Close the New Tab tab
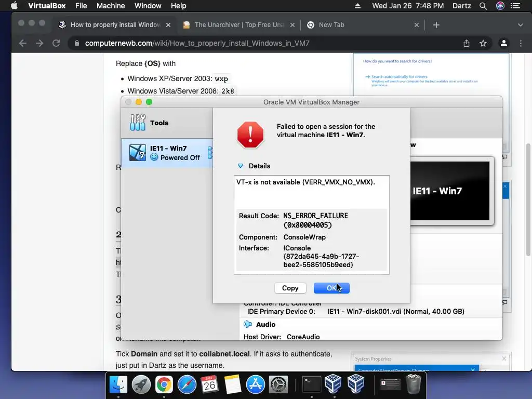 pos(417,25)
